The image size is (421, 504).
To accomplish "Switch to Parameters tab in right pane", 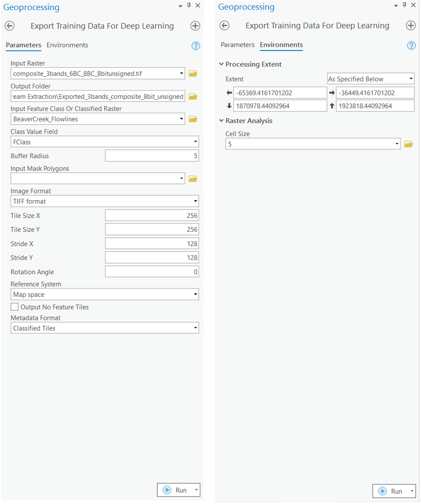I will pyautogui.click(x=238, y=45).
